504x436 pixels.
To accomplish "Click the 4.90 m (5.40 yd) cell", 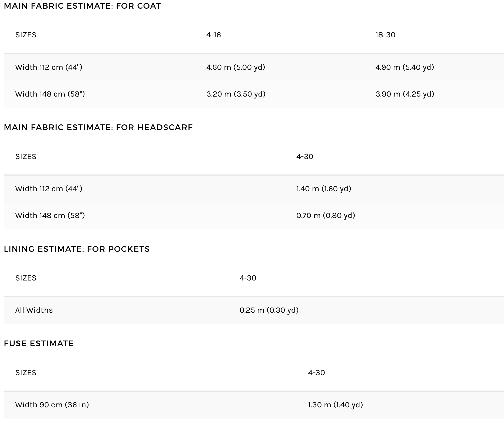I will click(x=404, y=67).
